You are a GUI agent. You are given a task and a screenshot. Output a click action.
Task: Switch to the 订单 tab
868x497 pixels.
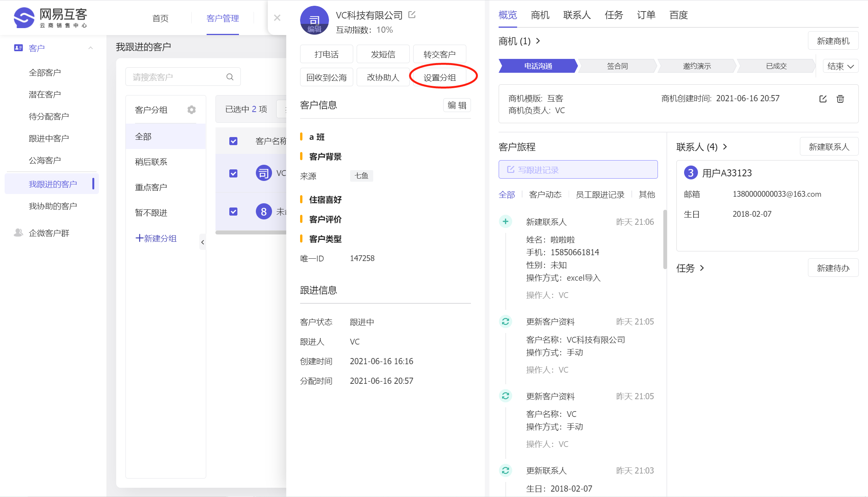coord(646,15)
